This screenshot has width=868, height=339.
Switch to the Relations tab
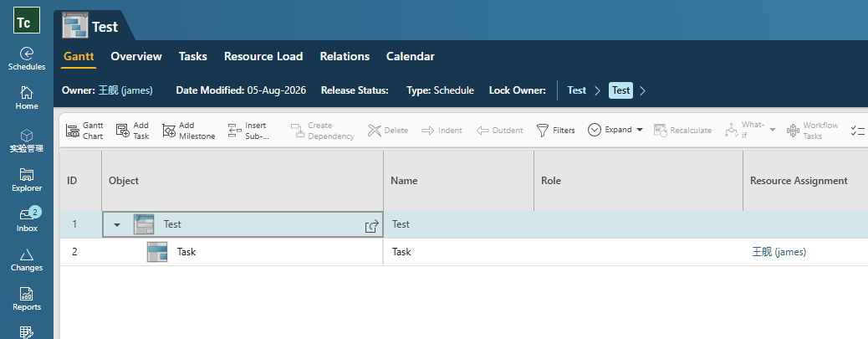click(x=345, y=57)
